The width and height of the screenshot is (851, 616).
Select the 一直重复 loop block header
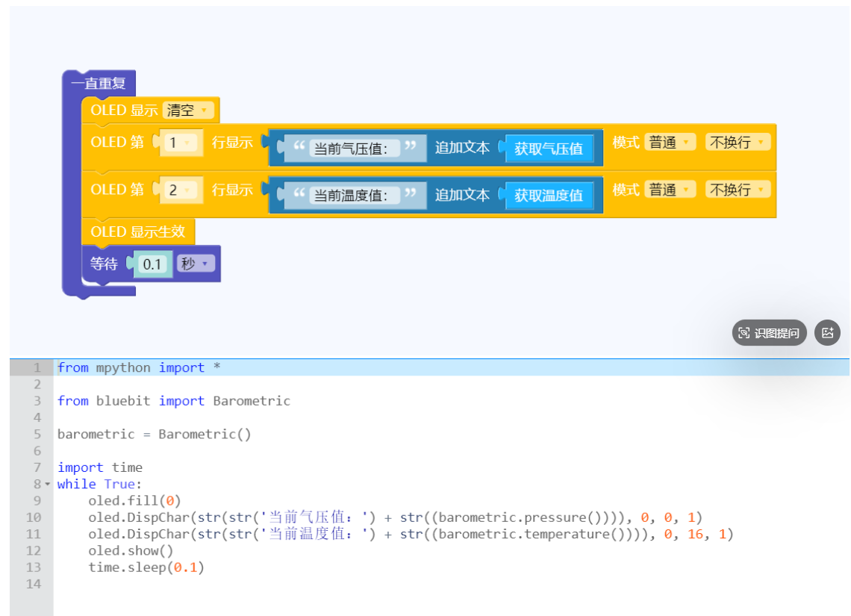tap(99, 83)
